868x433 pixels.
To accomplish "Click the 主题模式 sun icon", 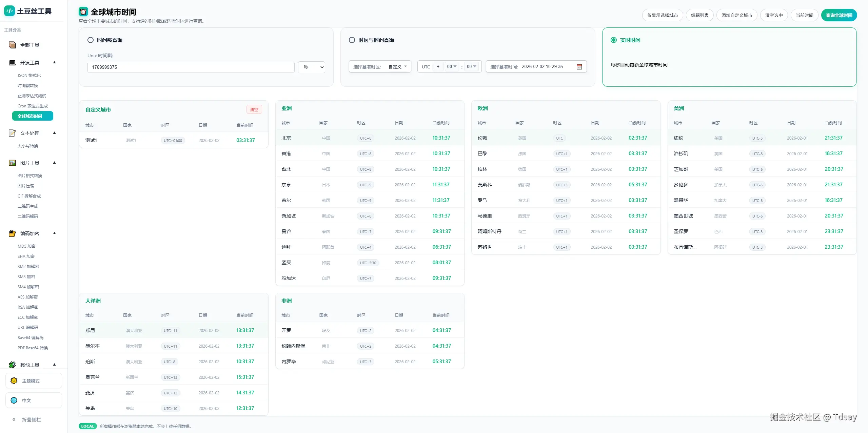I will click(14, 381).
